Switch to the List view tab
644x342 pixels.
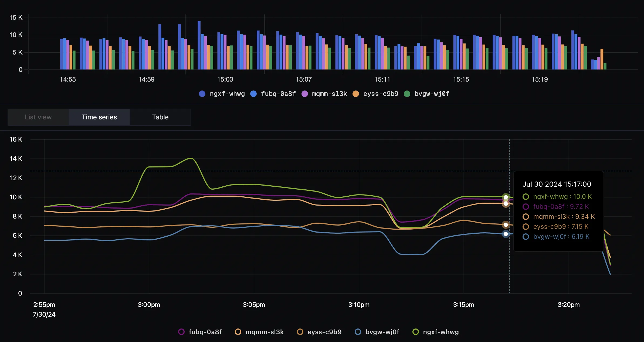pos(38,117)
